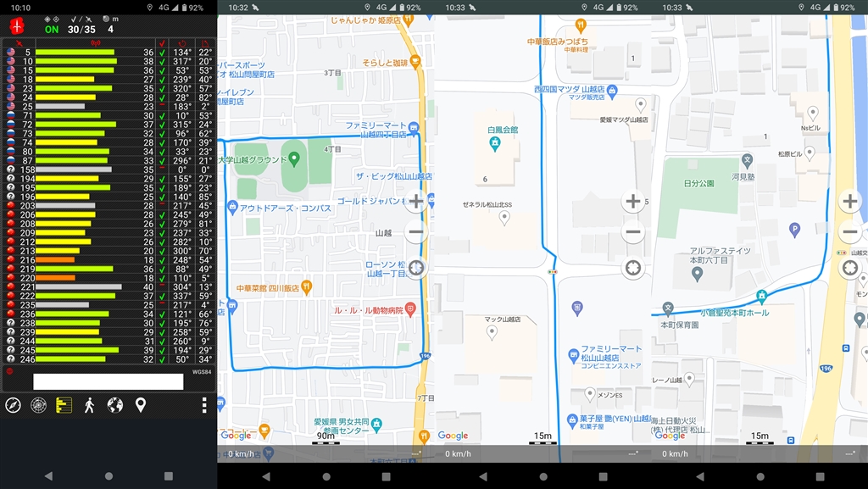Tap the 中華飯店みつばち restaurant marker

click(x=581, y=25)
